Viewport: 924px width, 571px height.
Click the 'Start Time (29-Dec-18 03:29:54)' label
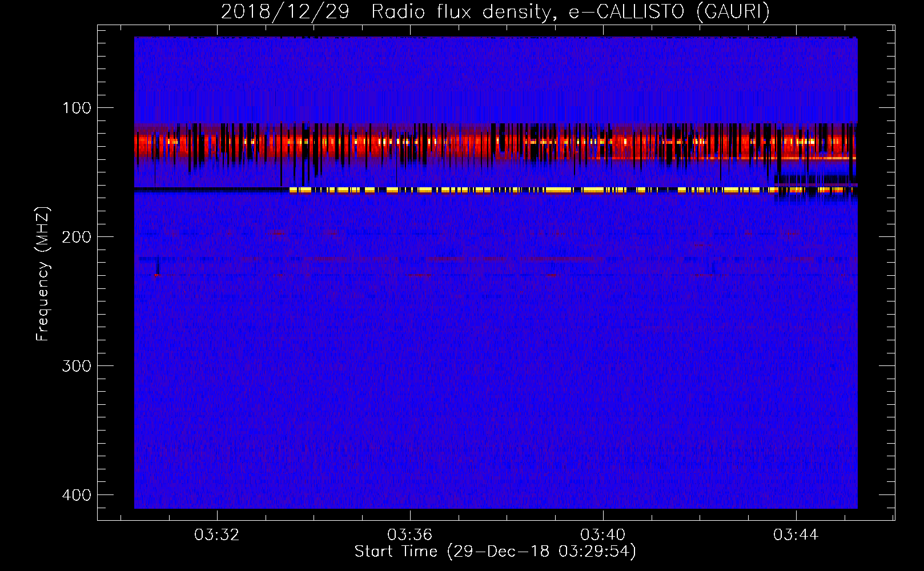click(495, 552)
